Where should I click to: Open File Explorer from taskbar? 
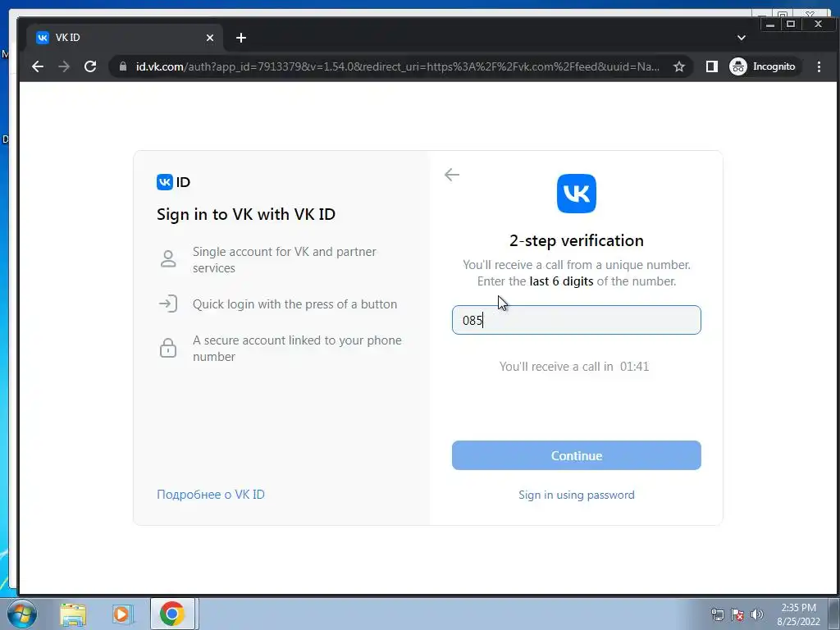[x=73, y=614]
